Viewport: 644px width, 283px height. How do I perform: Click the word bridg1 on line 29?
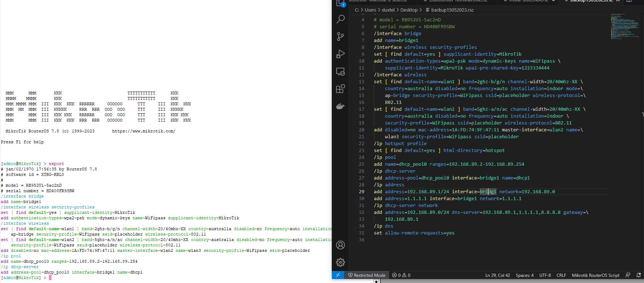pos(488,191)
